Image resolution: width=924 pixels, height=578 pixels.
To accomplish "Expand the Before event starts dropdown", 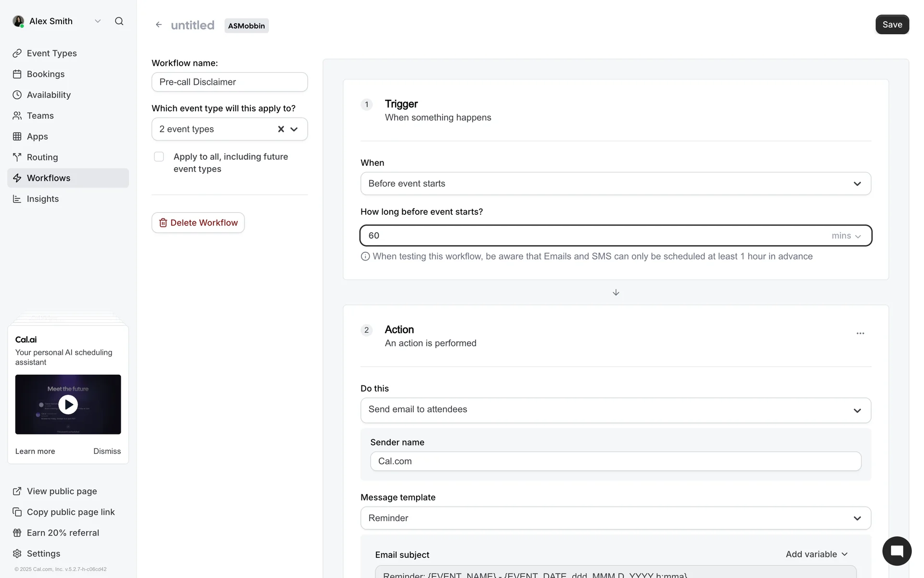I will click(616, 184).
